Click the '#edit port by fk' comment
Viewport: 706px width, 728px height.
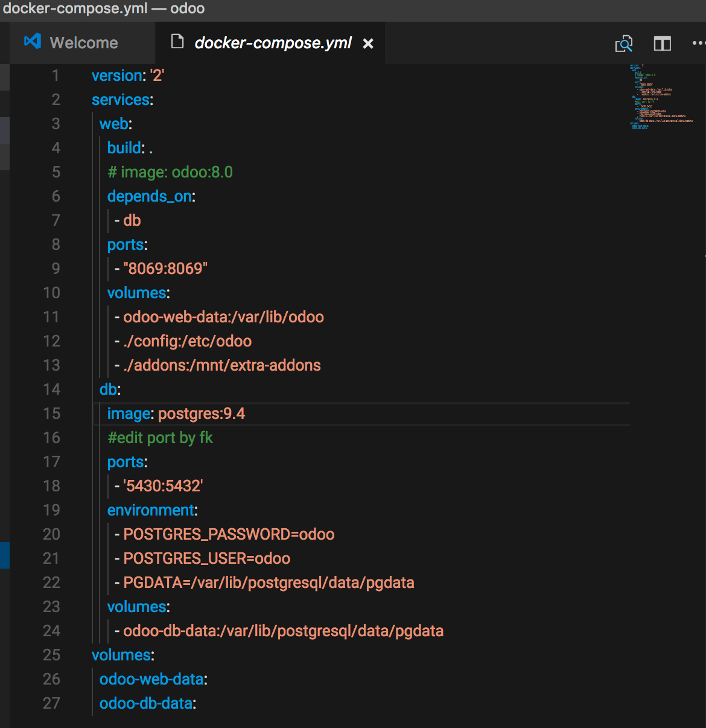[x=159, y=438]
